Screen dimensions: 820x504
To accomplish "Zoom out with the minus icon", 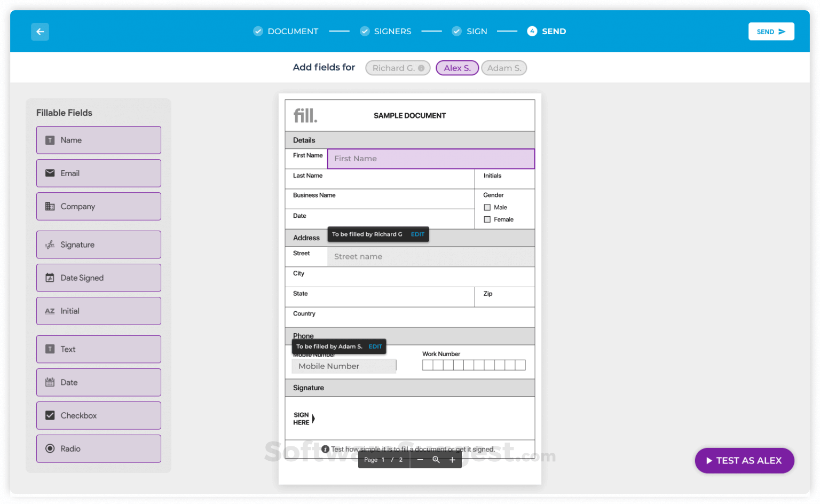I will tap(420, 460).
